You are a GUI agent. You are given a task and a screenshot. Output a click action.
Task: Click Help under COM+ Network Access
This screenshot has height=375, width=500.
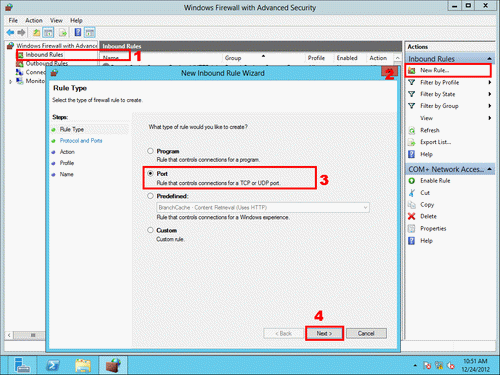[x=426, y=241]
